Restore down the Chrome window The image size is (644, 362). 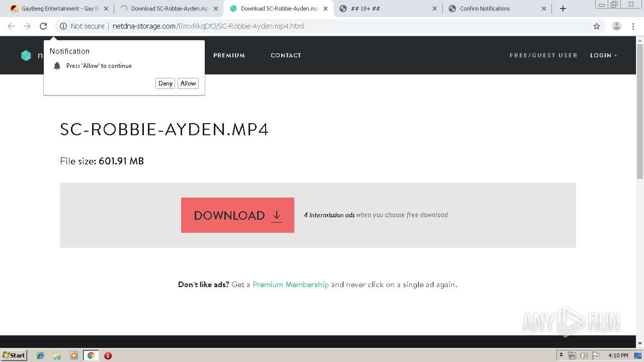pos(614,5)
